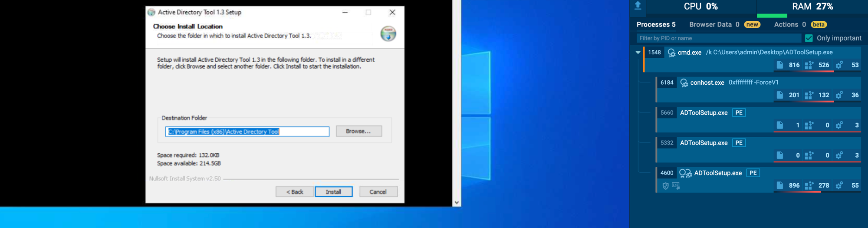Click the Install button
The width and height of the screenshot is (868, 228).
(333, 192)
